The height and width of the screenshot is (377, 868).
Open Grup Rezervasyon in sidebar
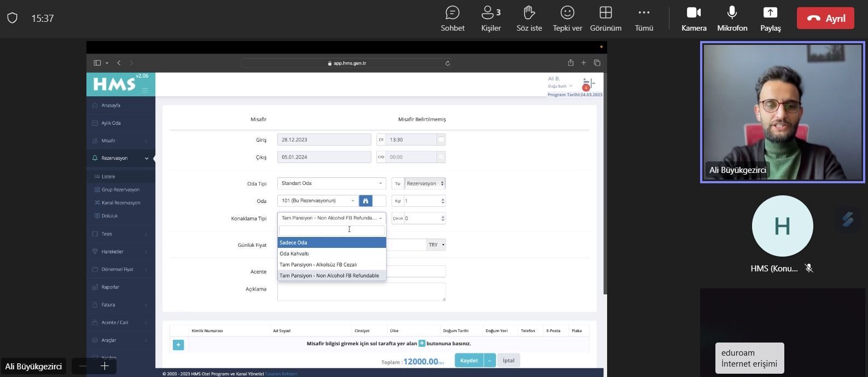click(x=120, y=190)
